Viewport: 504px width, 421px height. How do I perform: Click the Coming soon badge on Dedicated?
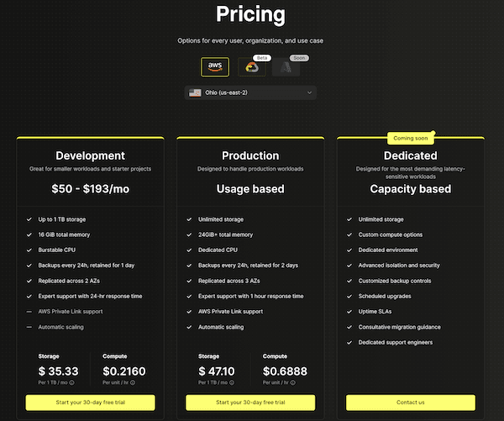[x=410, y=137]
